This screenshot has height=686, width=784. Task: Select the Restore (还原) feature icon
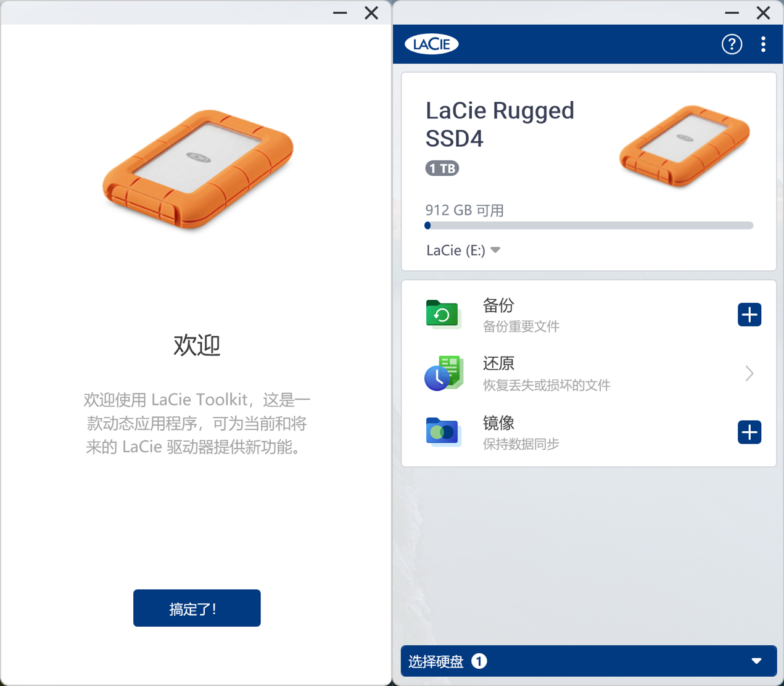(443, 373)
